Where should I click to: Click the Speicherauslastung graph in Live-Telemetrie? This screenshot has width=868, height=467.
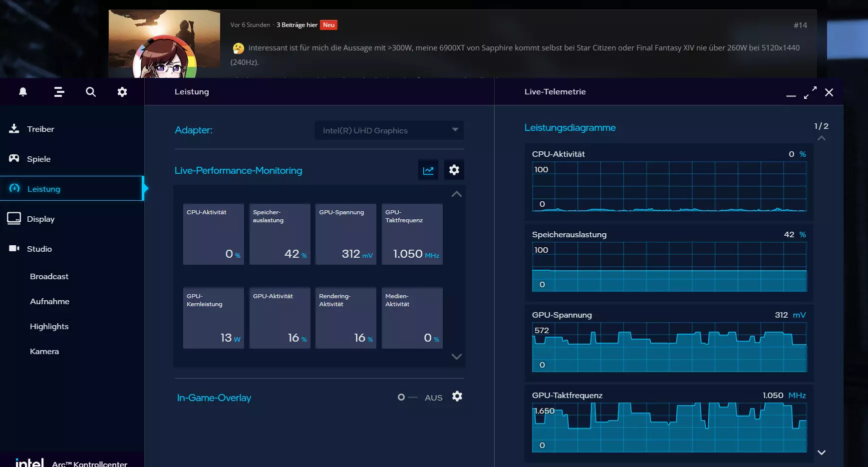pyautogui.click(x=669, y=267)
